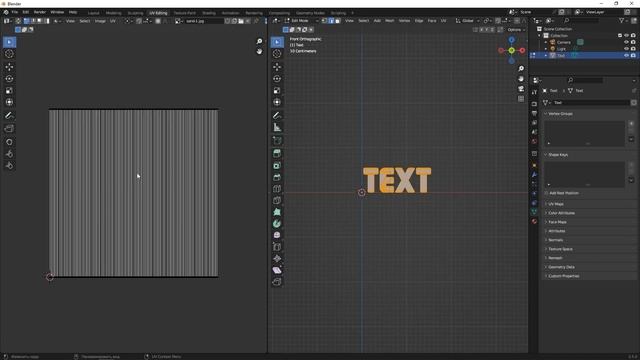Open the File menu

click(15, 12)
